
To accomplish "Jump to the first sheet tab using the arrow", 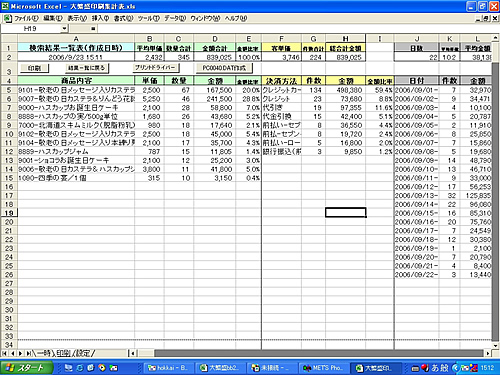I will click(x=4, y=353).
